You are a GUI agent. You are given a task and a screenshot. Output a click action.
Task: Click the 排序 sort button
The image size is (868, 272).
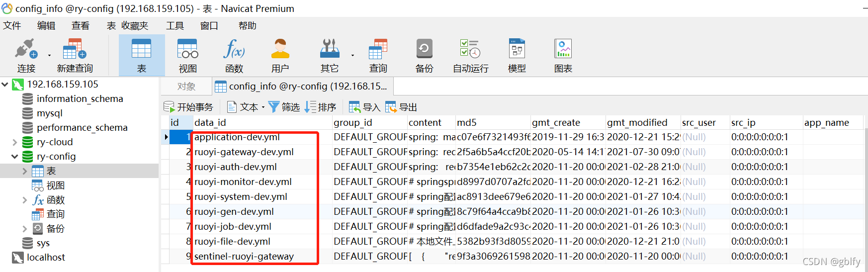coord(321,107)
